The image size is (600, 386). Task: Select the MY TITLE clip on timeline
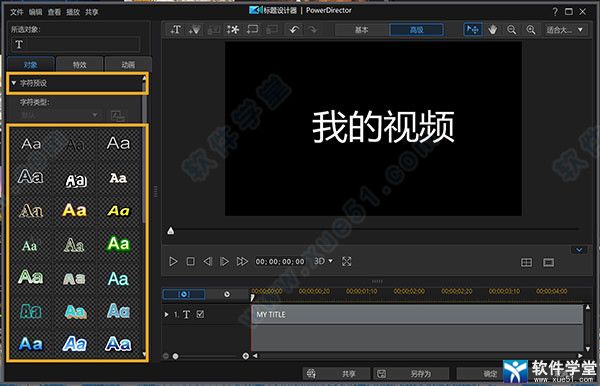417,314
